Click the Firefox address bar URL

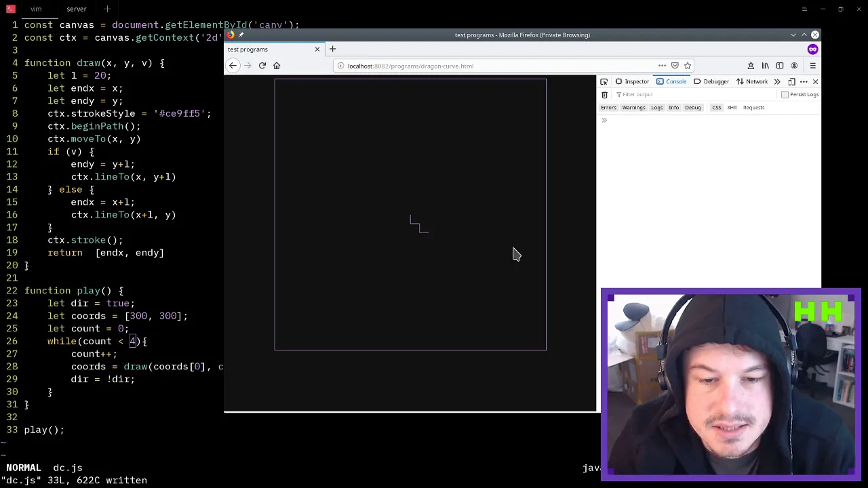point(410,66)
